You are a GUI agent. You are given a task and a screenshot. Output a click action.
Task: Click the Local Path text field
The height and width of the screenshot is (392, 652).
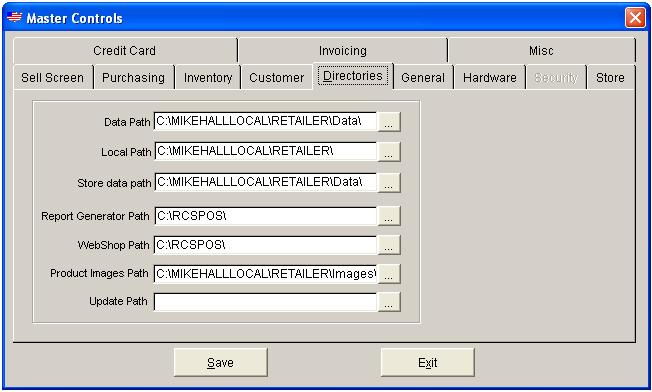tap(265, 151)
